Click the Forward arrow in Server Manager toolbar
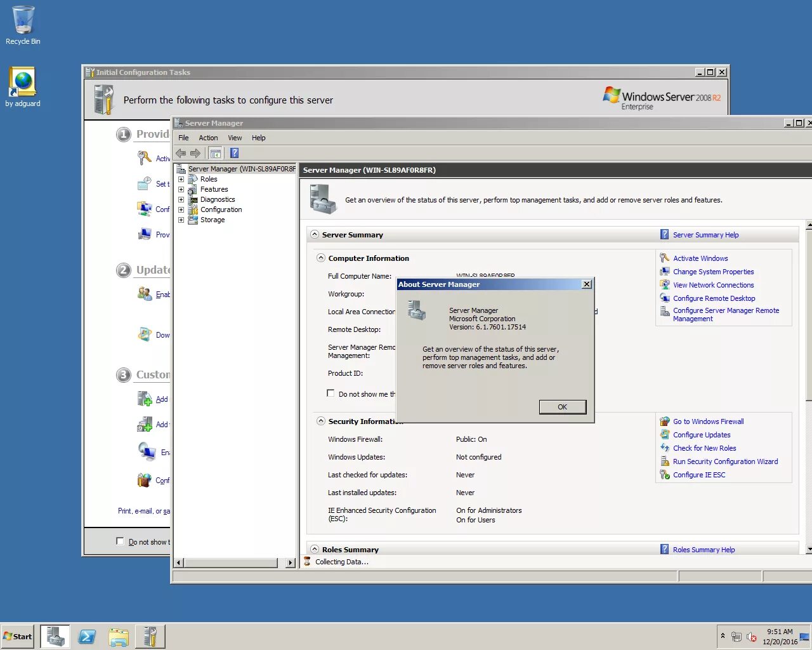The width and height of the screenshot is (812, 650). pos(195,153)
